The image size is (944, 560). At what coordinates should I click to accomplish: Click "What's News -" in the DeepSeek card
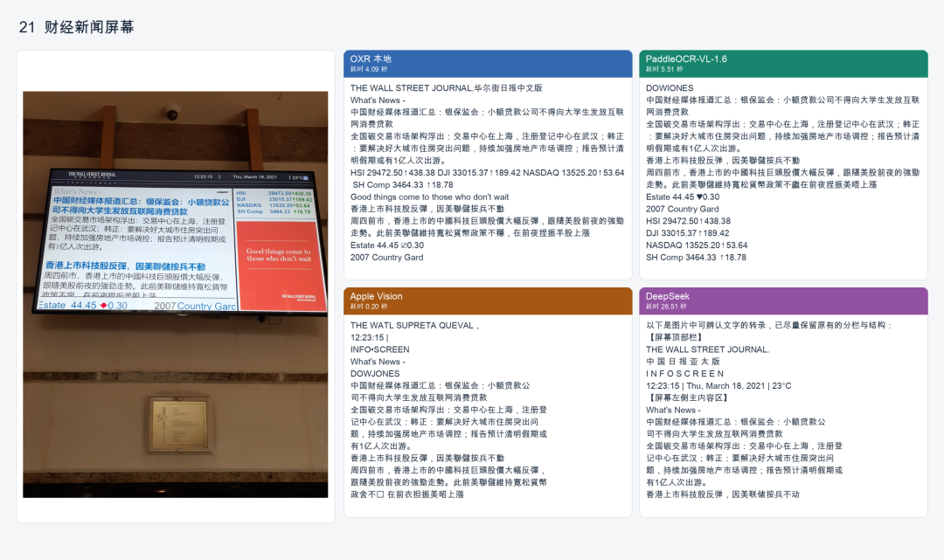pos(674,410)
